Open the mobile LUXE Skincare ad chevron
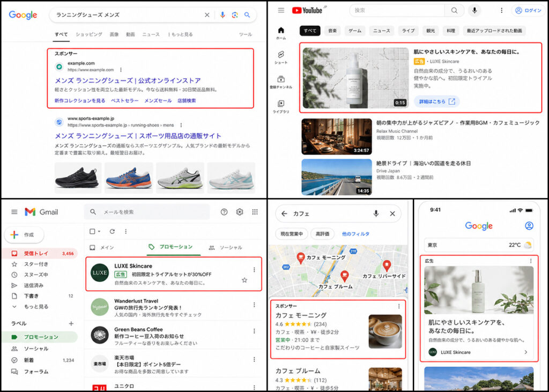 (525, 352)
